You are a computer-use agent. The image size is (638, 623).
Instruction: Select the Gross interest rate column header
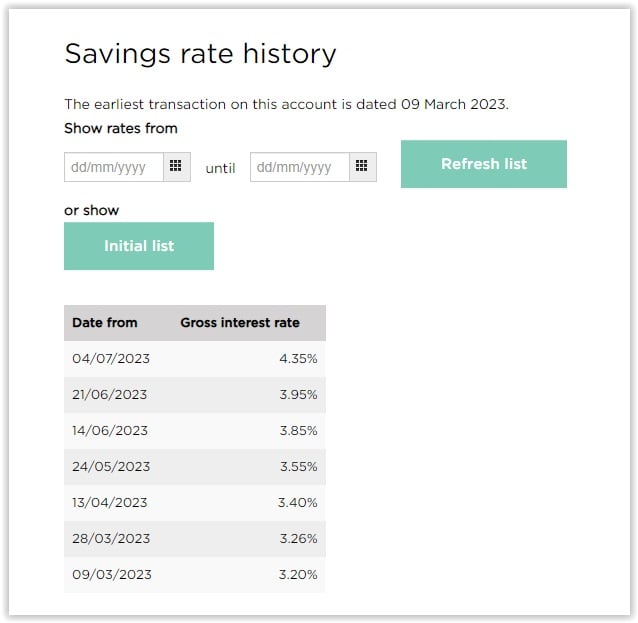pos(240,323)
